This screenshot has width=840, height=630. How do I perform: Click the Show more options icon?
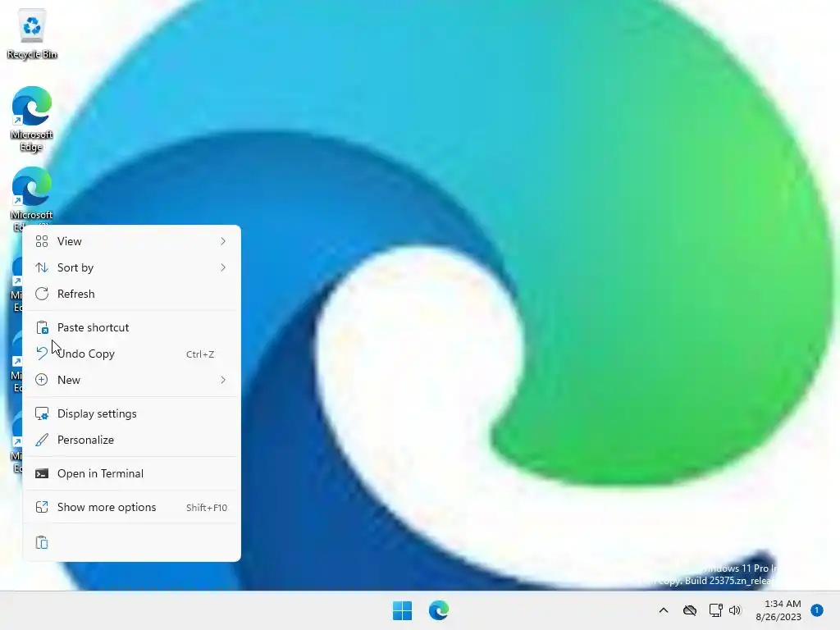point(42,507)
